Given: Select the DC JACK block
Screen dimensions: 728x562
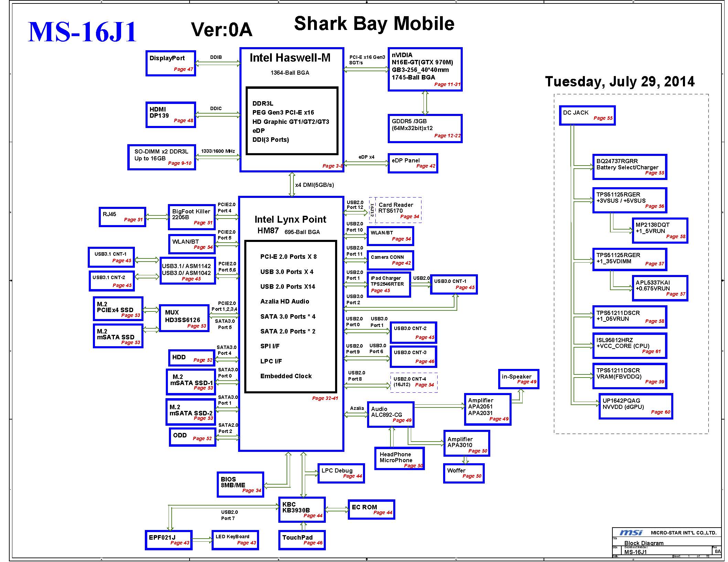Looking at the screenshot, I should click(587, 115).
